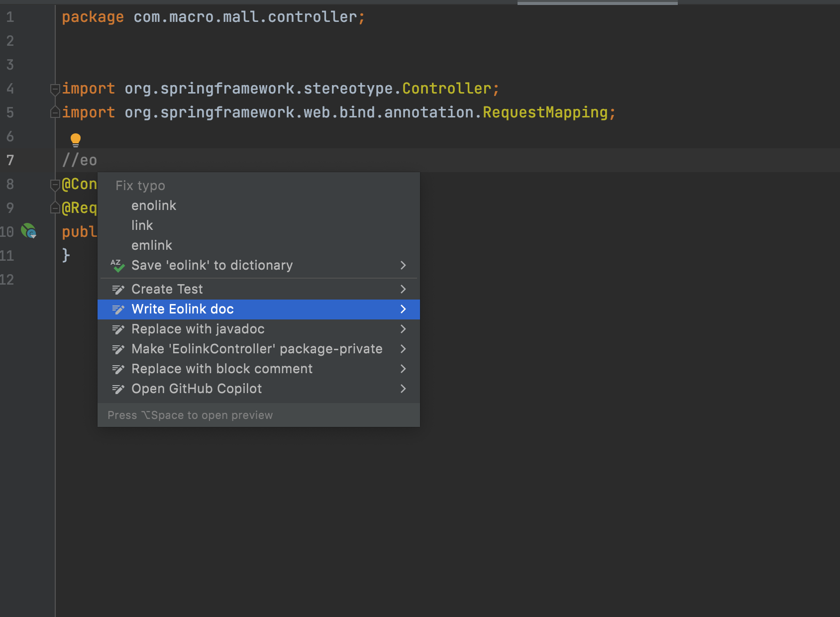
Task: Select the Create Test intention
Action: coord(259,289)
